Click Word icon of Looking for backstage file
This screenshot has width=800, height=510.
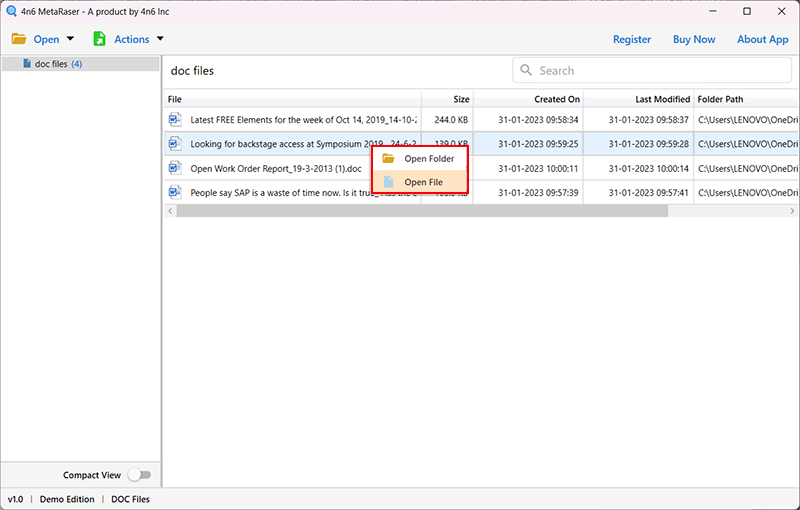coord(175,144)
